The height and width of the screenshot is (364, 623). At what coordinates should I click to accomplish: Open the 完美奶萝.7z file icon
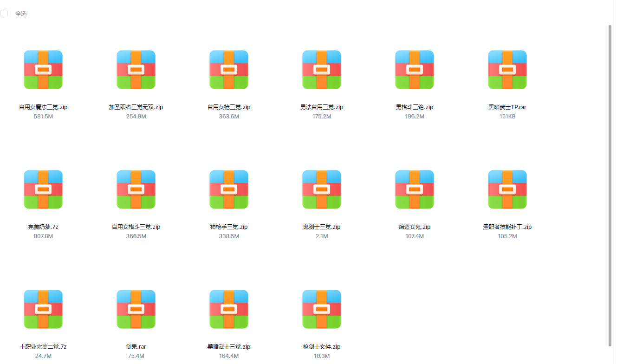coord(43,188)
